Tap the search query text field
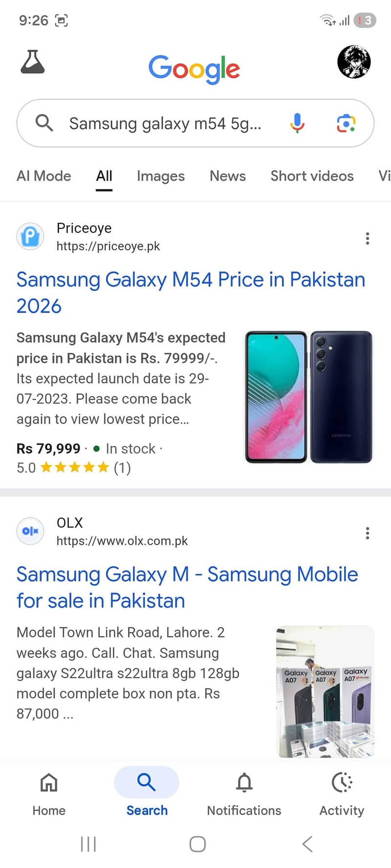This screenshot has width=391, height=868. tap(165, 124)
